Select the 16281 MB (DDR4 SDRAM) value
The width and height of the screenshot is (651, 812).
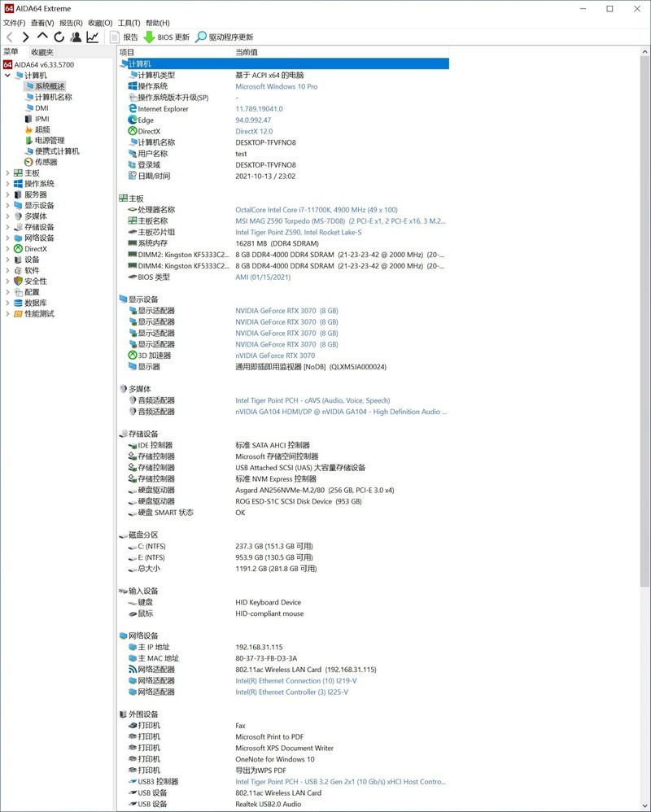pyautogui.click(x=277, y=243)
